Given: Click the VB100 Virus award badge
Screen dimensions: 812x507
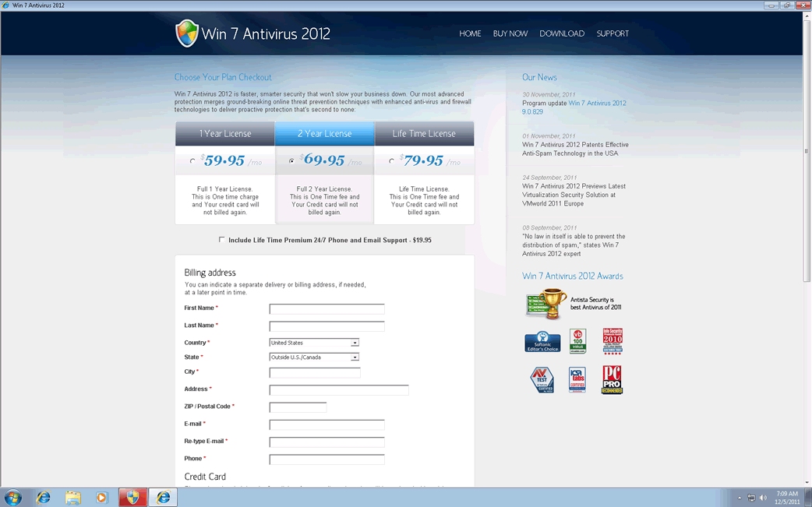Looking at the screenshot, I should click(x=577, y=341).
